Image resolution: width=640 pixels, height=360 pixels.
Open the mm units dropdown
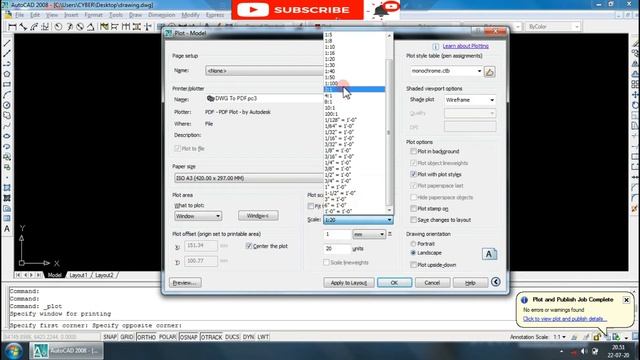pyautogui.click(x=369, y=234)
